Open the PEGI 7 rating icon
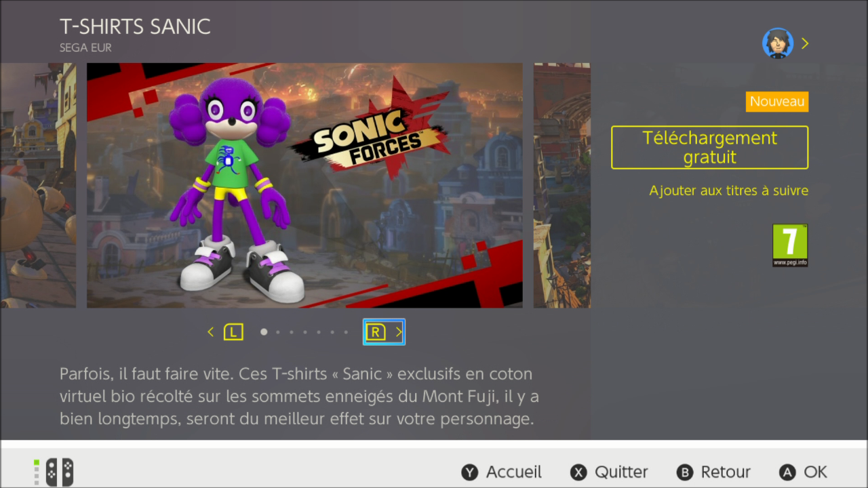This screenshot has height=488, width=868. 790,245
